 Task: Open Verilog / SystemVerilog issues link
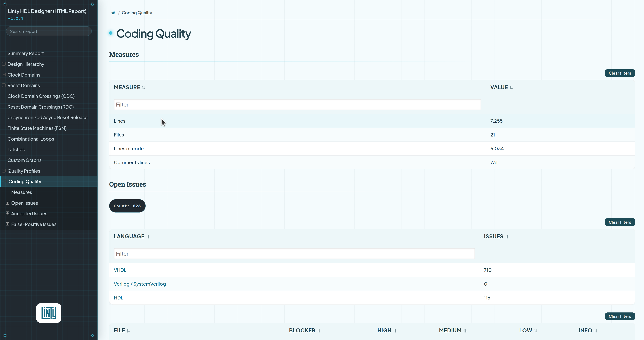140,284
